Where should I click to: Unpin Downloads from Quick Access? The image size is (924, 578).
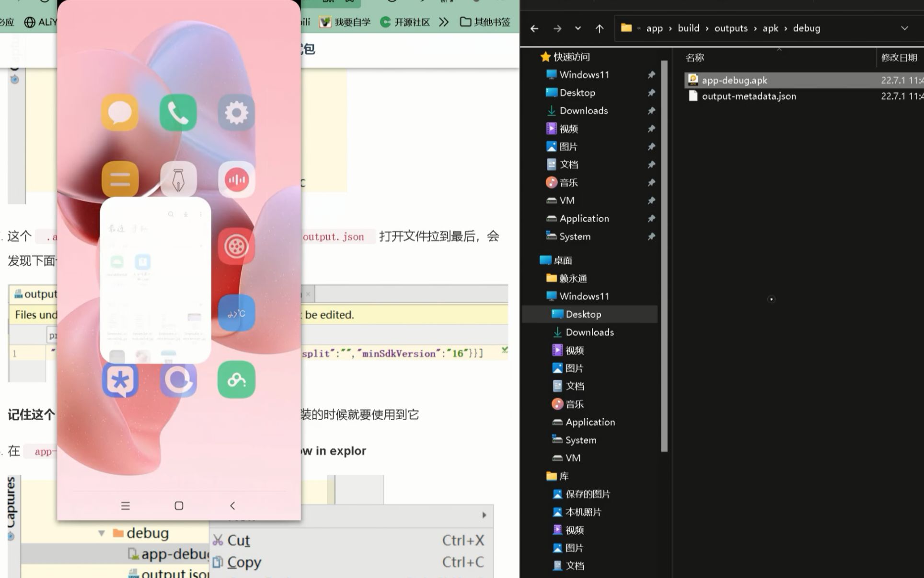(651, 111)
